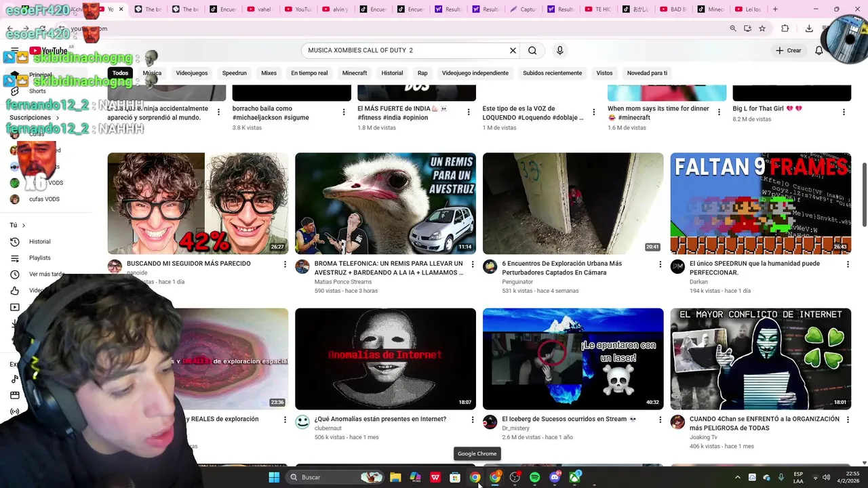Open the YouTube hamburger guide menu
The width and height of the screenshot is (868, 488).
(x=14, y=51)
